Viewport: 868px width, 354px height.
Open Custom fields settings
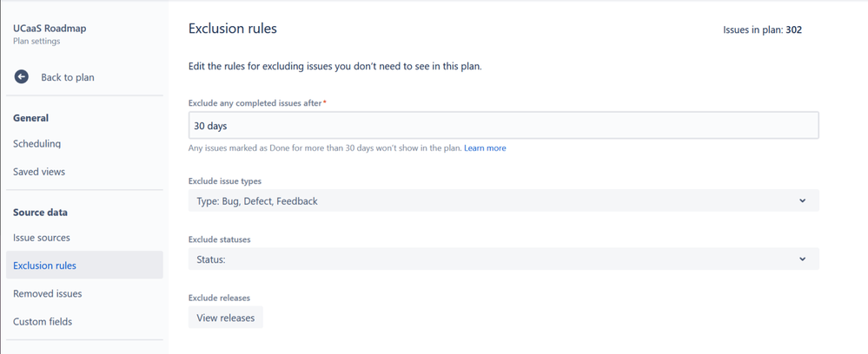43,321
